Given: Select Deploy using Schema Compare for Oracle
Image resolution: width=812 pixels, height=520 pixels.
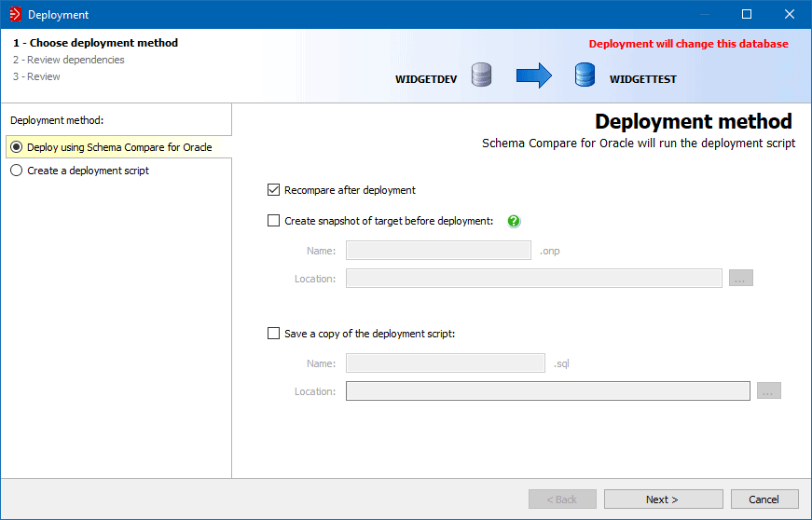Looking at the screenshot, I should point(17,147).
